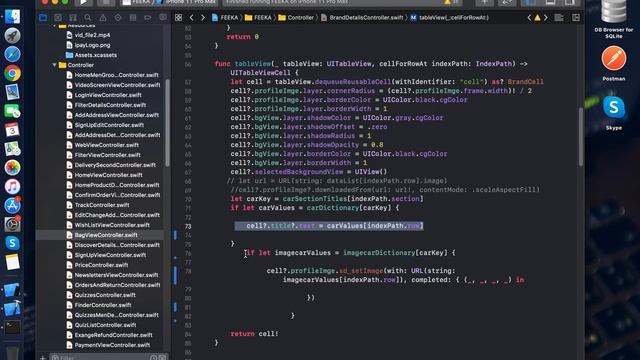Open the Debug navigator
640x360 pixels.
(x=133, y=18)
